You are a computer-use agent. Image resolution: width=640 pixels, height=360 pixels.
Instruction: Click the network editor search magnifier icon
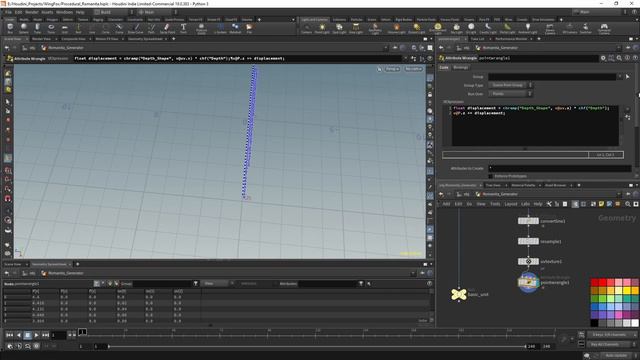[x=628, y=204]
